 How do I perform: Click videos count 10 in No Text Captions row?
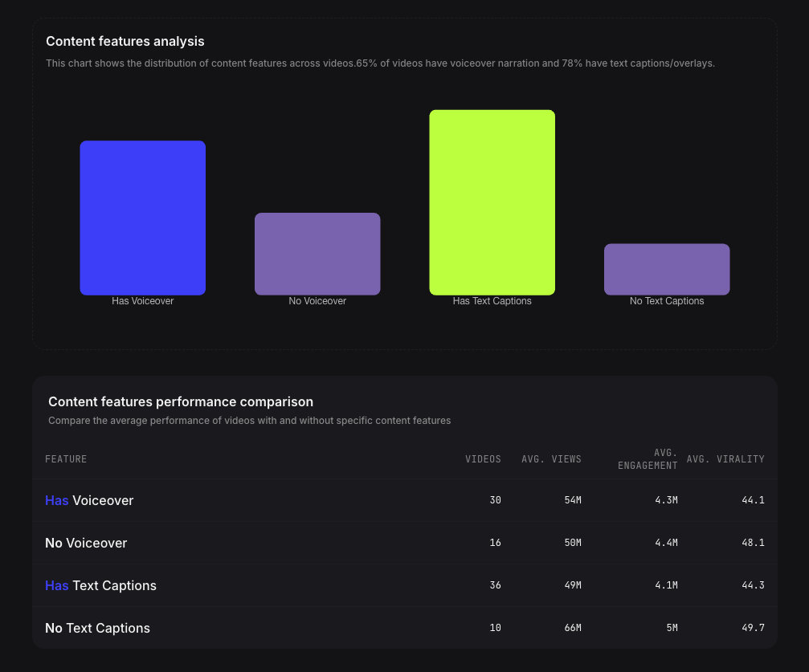tap(495, 628)
